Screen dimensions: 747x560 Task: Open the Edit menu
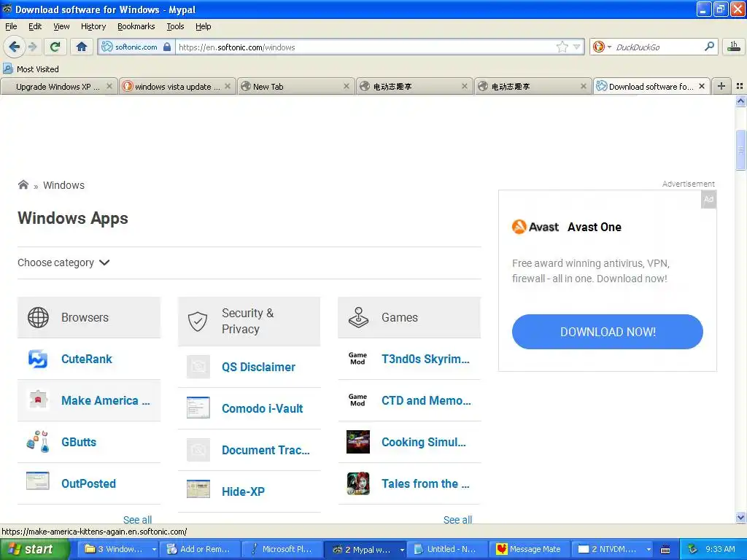coord(35,26)
